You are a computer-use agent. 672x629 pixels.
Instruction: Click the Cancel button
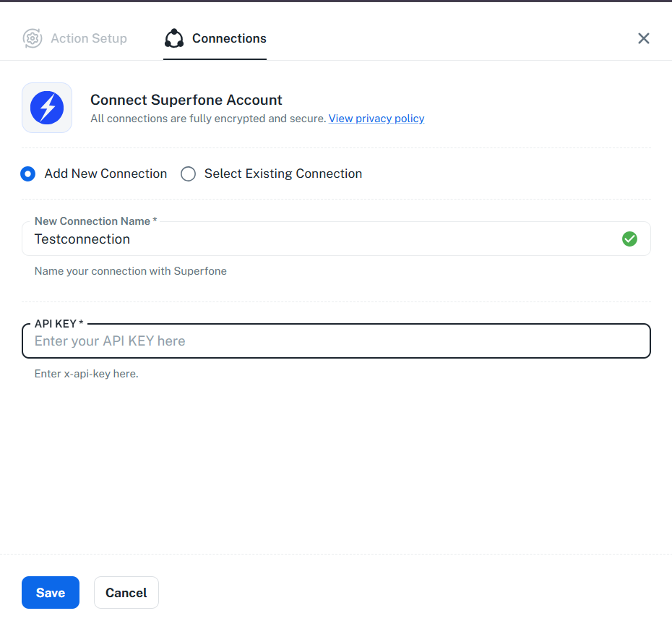coord(126,593)
